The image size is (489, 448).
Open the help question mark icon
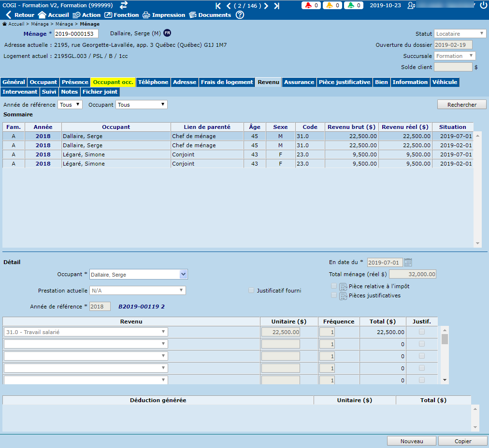(240, 15)
